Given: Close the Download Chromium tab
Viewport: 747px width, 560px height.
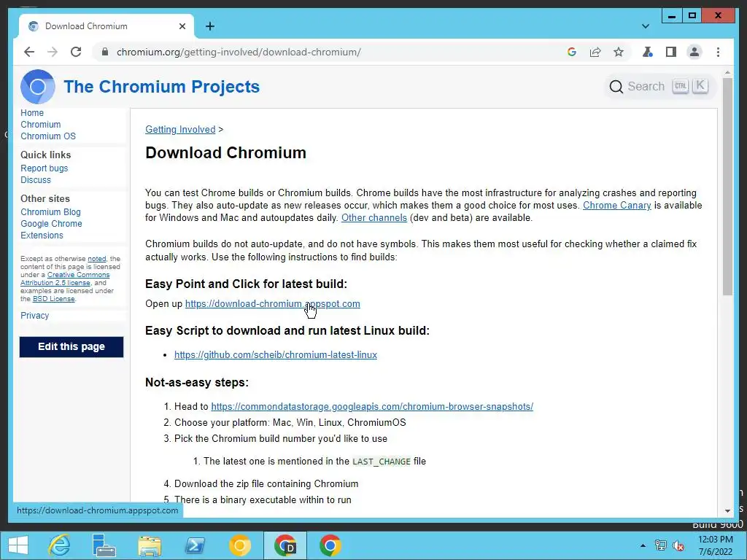Looking at the screenshot, I should tap(182, 26).
